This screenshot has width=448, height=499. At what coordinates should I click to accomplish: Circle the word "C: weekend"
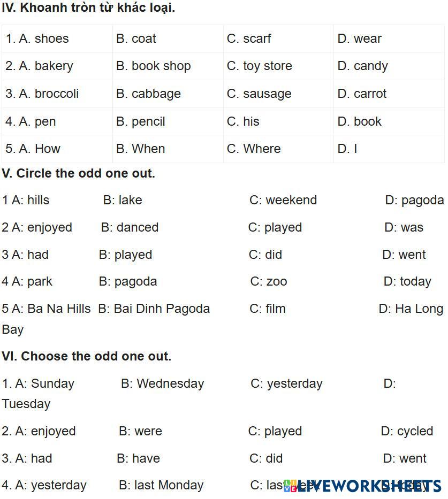click(x=283, y=200)
